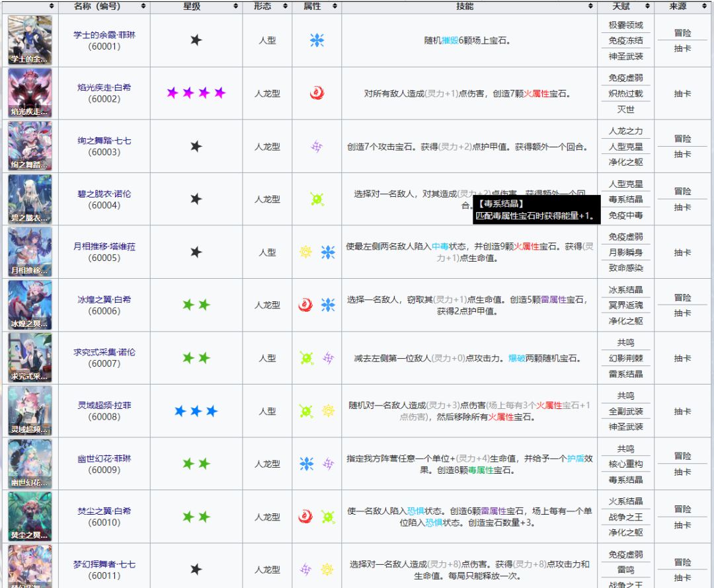
Task: Click the 爆破 link in 求究式采集·诺伦's skill
Action: pos(517,359)
